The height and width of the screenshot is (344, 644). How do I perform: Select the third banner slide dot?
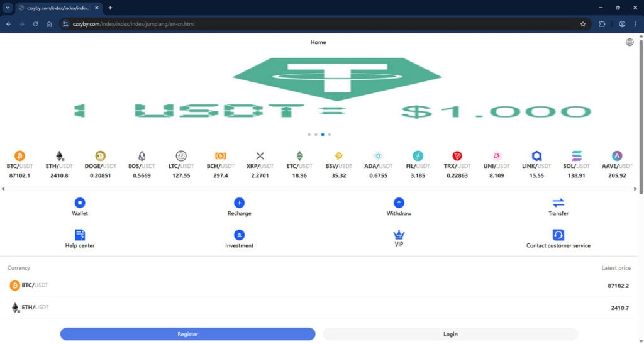click(323, 135)
